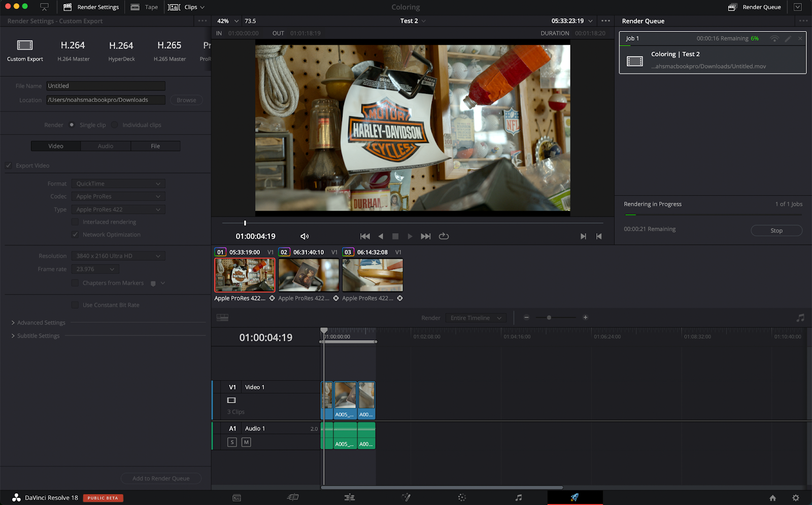The image size is (812, 505).
Task: Click Add to Render Queue button
Action: tap(161, 479)
